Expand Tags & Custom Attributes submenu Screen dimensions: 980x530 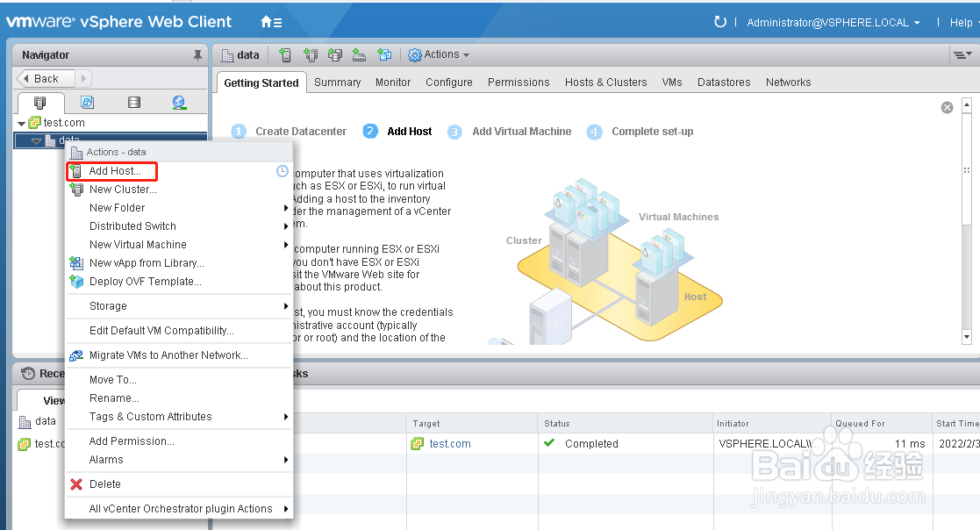tap(286, 416)
